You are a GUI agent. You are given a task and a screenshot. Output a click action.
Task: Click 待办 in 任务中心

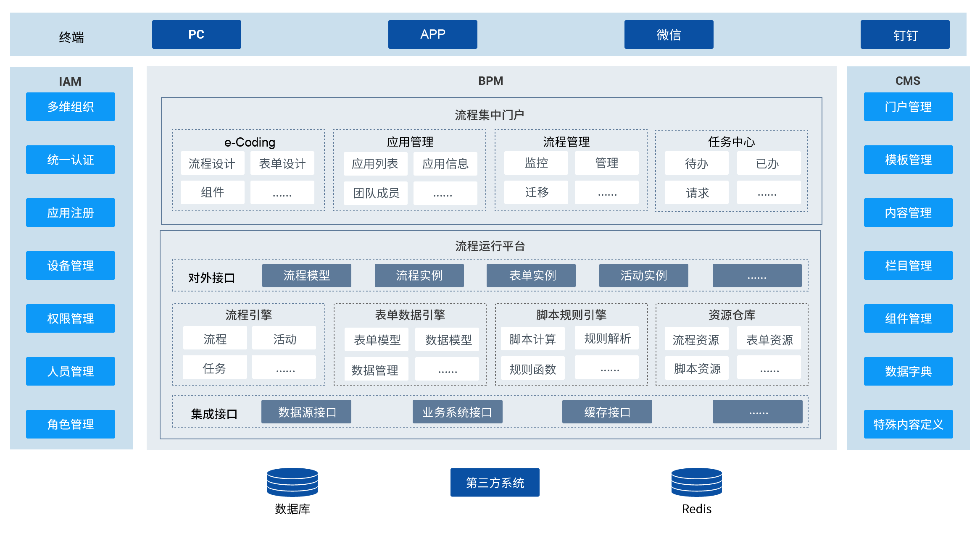pyautogui.click(x=697, y=163)
